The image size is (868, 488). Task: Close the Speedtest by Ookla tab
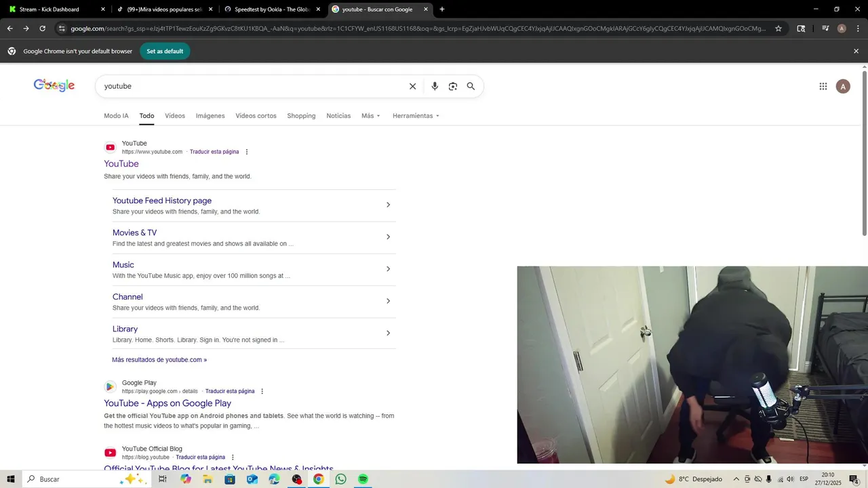point(318,9)
